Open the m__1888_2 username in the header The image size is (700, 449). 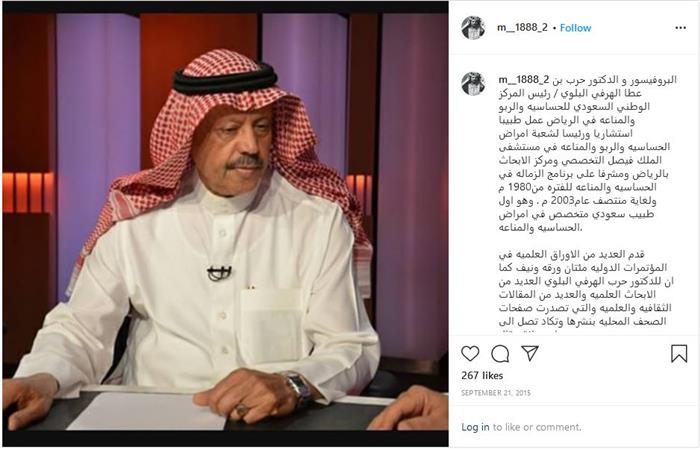(522, 27)
